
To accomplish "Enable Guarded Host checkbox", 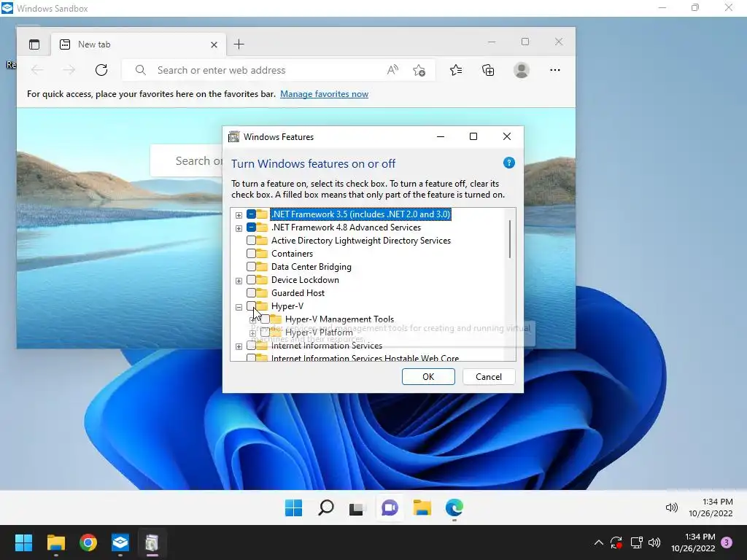I will (x=251, y=293).
